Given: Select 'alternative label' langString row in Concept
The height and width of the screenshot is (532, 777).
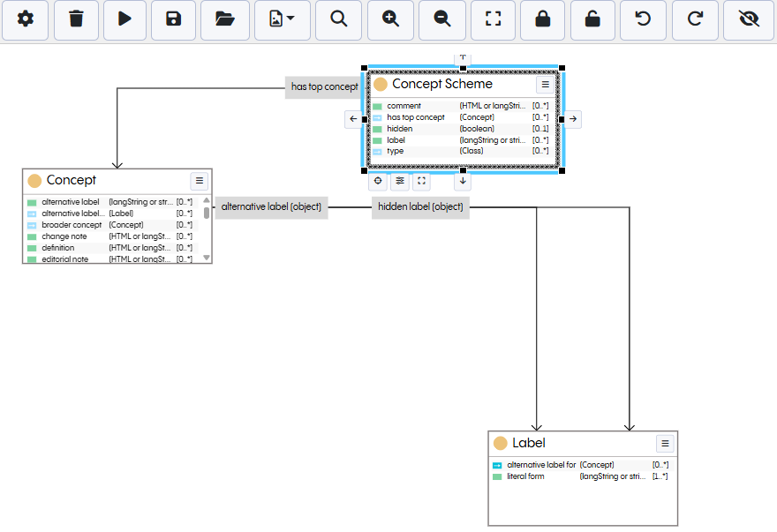Looking at the screenshot, I should 112,202.
